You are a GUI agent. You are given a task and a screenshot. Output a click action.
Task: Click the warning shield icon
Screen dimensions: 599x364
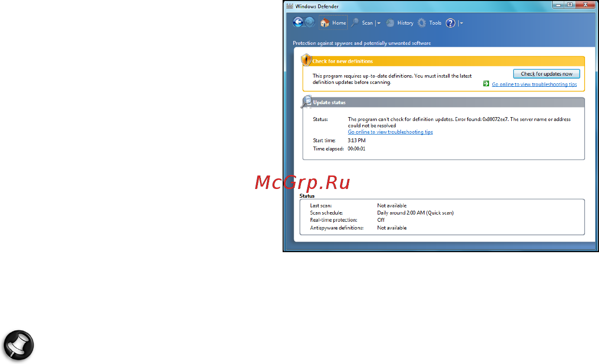(x=306, y=60)
